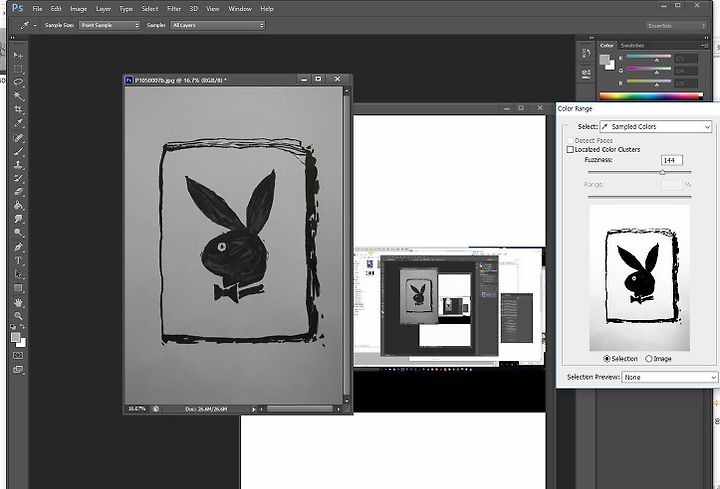Select the Eraser tool
The height and width of the screenshot is (489, 720).
point(18,192)
